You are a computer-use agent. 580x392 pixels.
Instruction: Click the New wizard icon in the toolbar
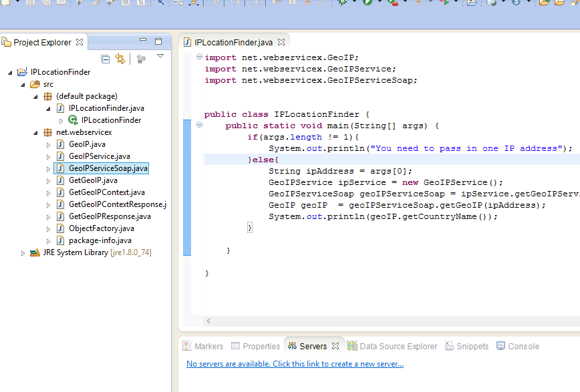(5, 4)
